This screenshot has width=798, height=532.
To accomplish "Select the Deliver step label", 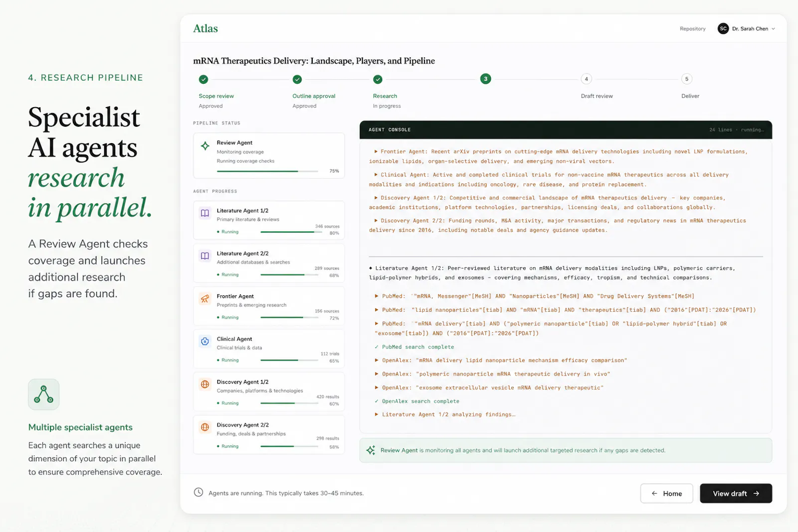I will click(x=690, y=96).
